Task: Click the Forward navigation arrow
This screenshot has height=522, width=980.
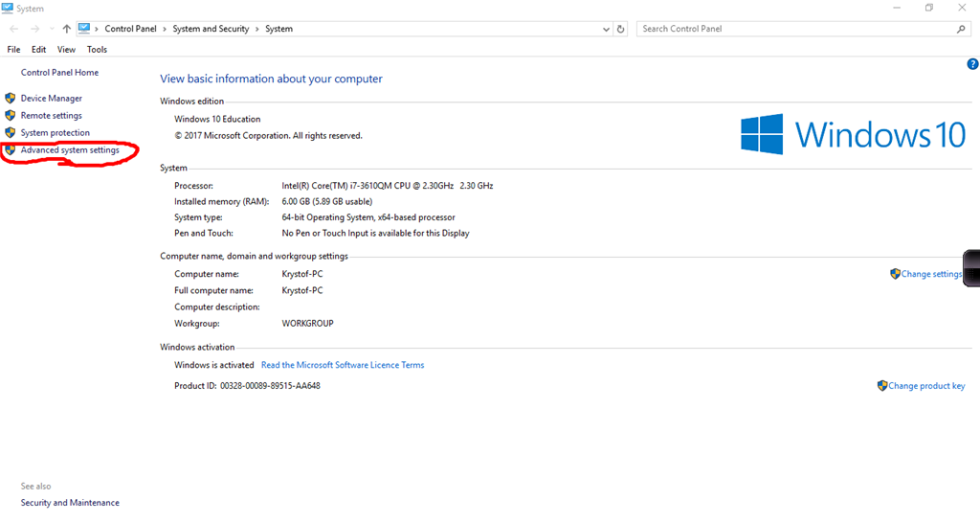Action: (x=35, y=29)
